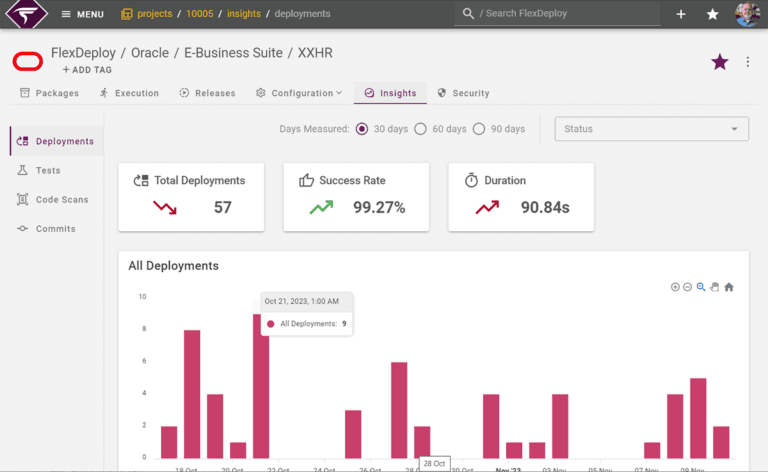Click the All Deployments legend color dot
This screenshot has width=768, height=472.
[270, 324]
